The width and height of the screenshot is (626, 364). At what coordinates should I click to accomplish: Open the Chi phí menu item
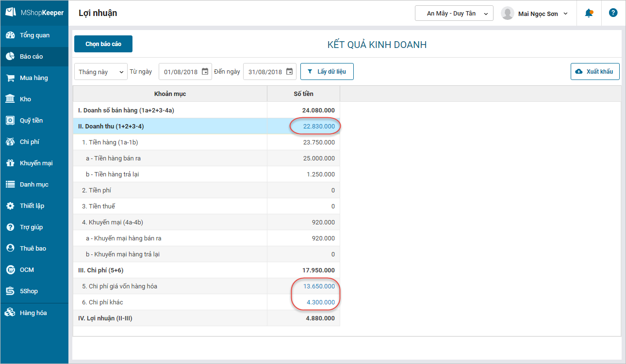[x=34, y=142]
